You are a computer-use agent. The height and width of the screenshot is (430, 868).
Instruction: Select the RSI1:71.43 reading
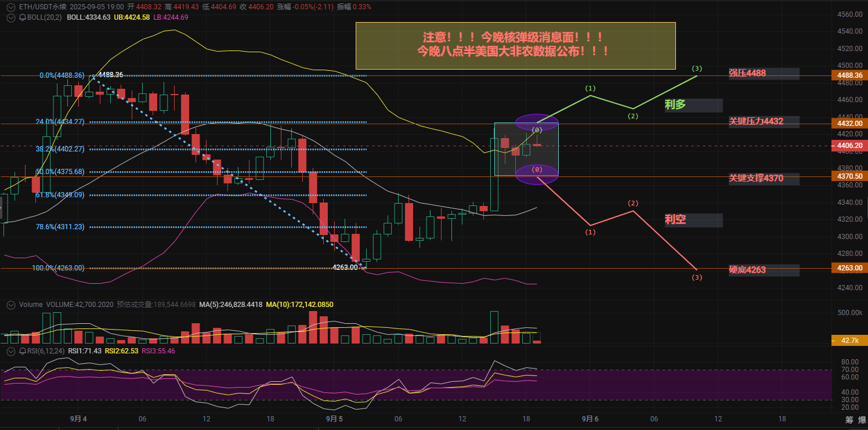(85, 351)
